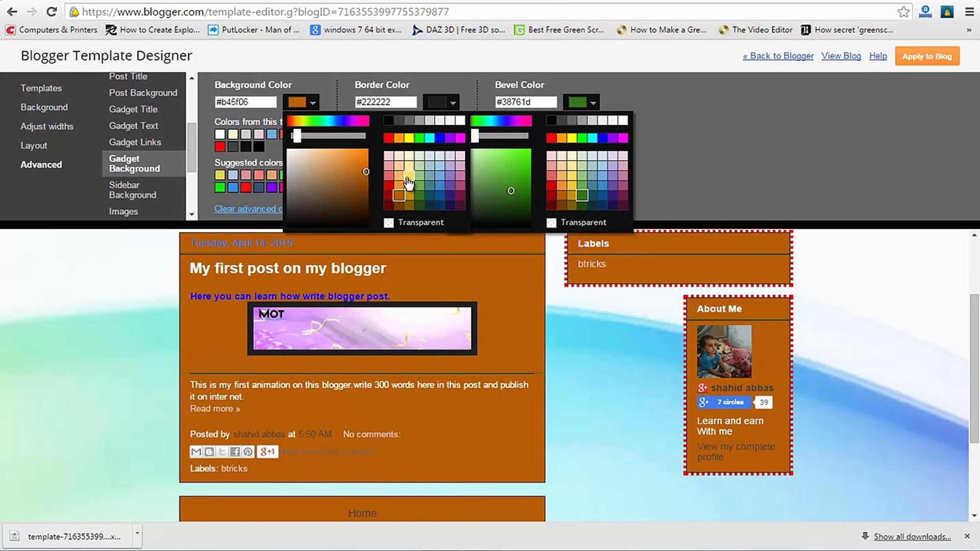Click the BlogThis share icon
This screenshot has width=980, height=551.
click(x=209, y=452)
